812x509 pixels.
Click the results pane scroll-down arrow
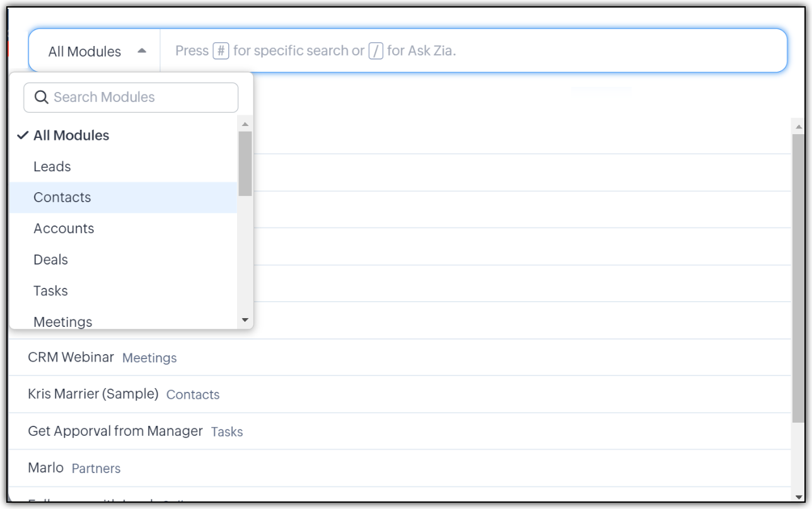[x=799, y=496]
